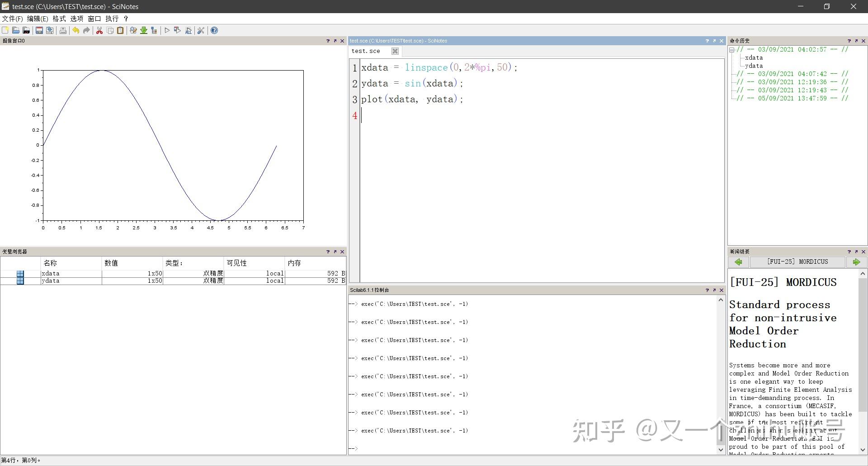Click the news panel scrollbar down arrow
The width and height of the screenshot is (868, 466).
[863, 450]
